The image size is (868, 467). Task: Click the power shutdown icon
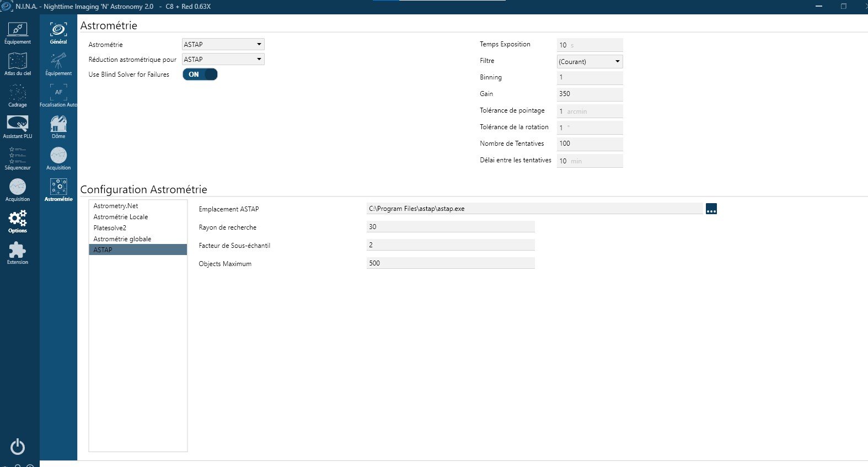click(18, 446)
